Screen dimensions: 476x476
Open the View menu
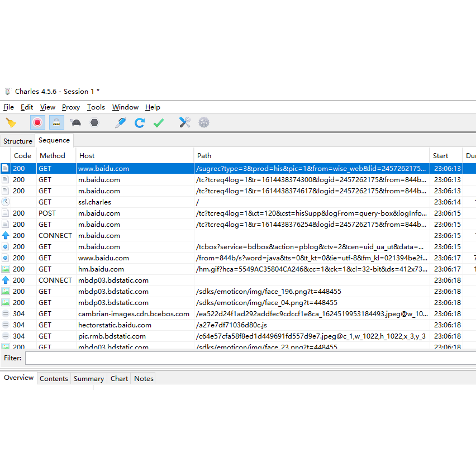[47, 107]
